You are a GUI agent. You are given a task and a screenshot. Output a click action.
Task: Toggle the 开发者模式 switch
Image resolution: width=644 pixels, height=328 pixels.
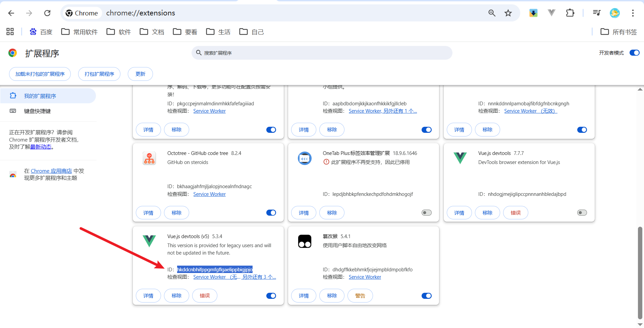pyautogui.click(x=635, y=53)
